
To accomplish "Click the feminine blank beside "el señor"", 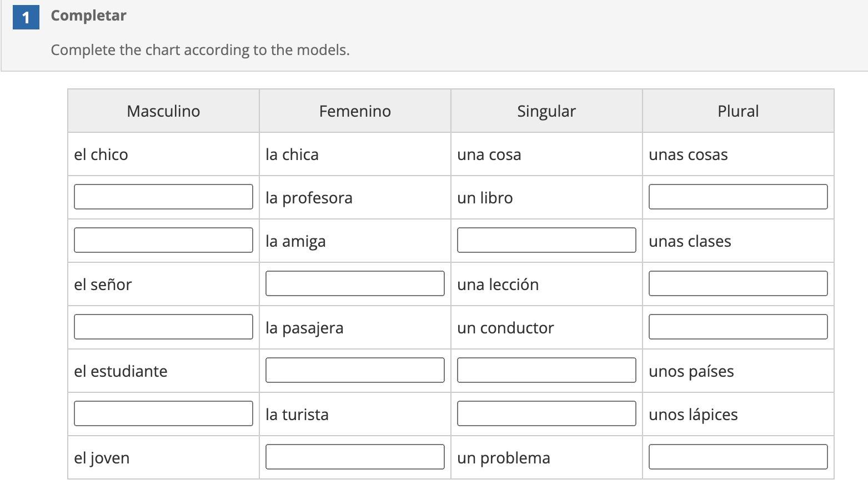I will (x=355, y=283).
